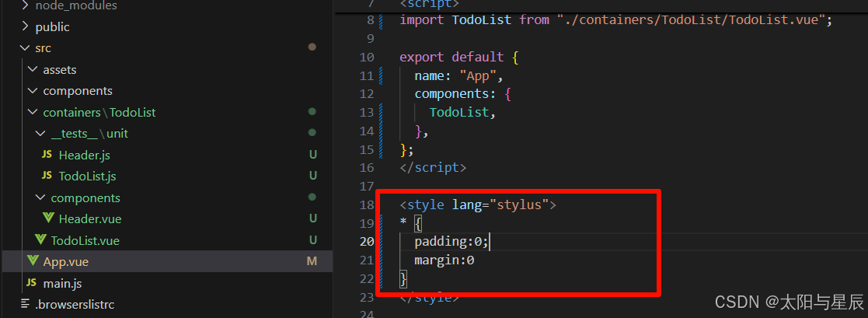The height and width of the screenshot is (318, 868).
Task: Click the name: "App" code line
Action: [x=459, y=75]
